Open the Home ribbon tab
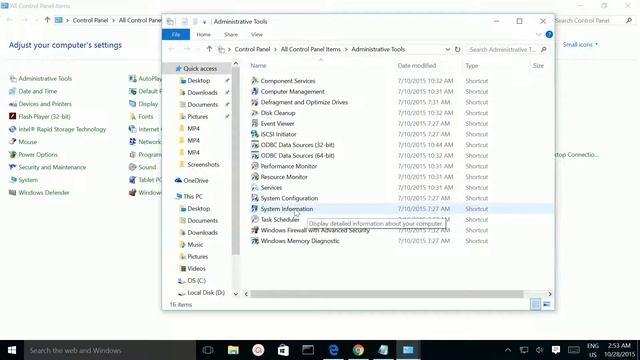640x360 pixels. pyautogui.click(x=203, y=35)
